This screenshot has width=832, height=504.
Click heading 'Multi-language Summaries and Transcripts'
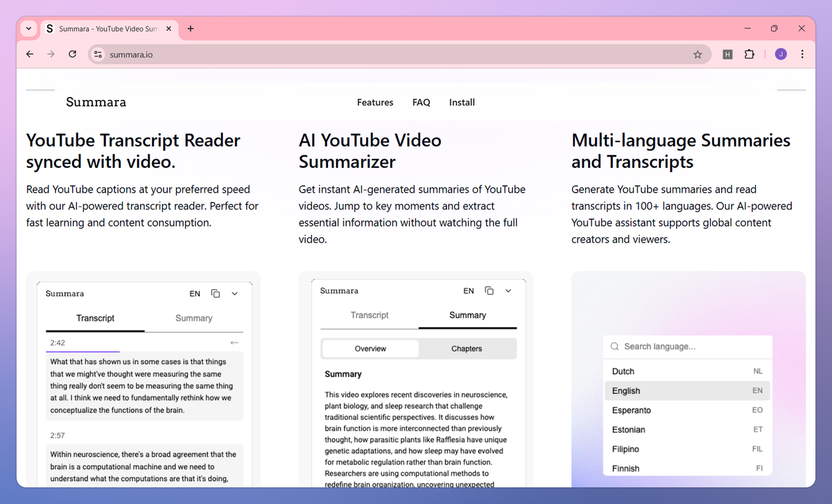click(681, 151)
